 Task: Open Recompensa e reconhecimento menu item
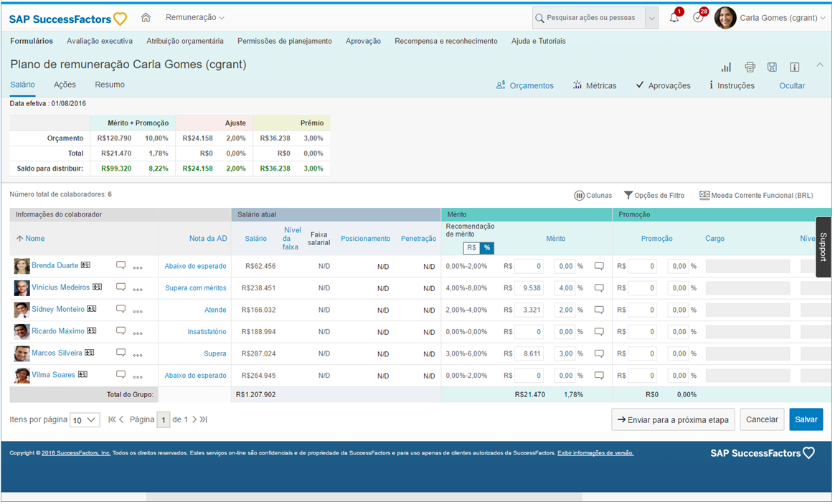(x=446, y=41)
